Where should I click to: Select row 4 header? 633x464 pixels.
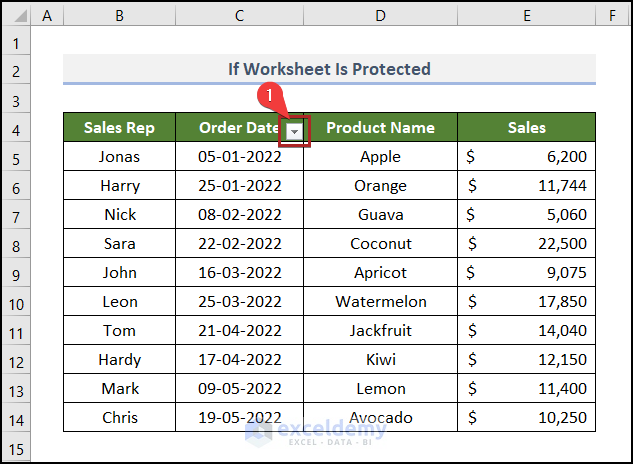(16, 128)
